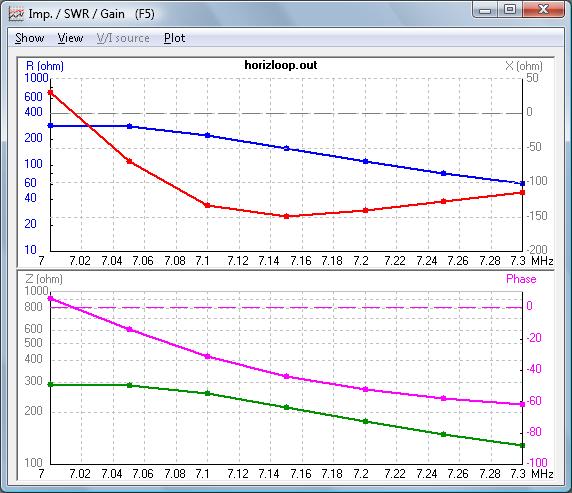Click blue R curve marker at 7.3 MHz
The height and width of the screenshot is (493, 572).
[x=522, y=184]
